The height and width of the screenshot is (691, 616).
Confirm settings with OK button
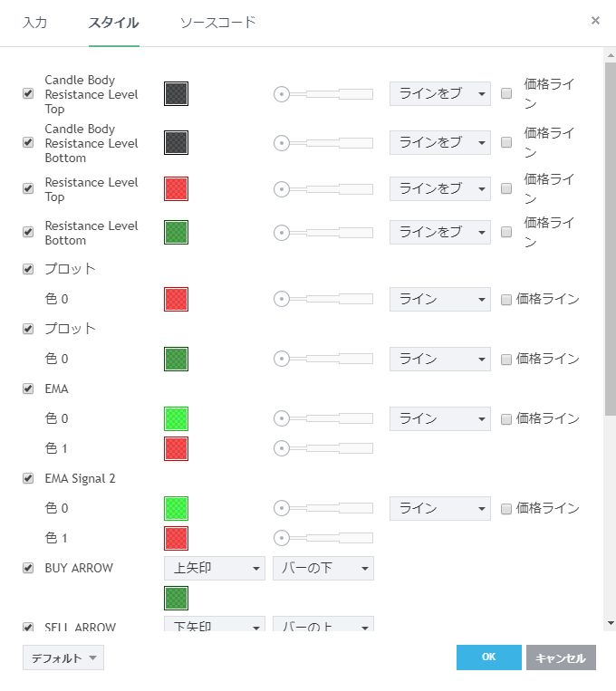(x=488, y=657)
